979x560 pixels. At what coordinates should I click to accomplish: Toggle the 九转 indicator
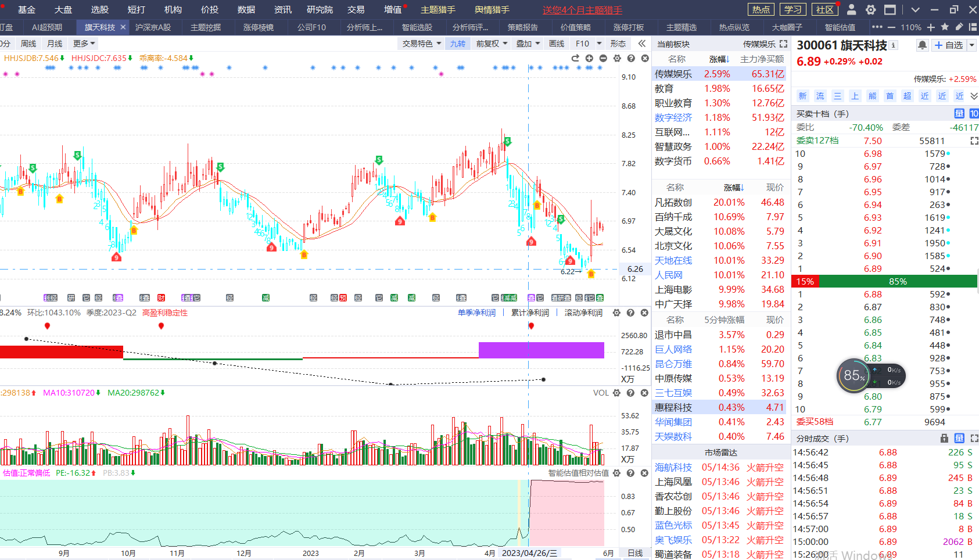click(458, 44)
